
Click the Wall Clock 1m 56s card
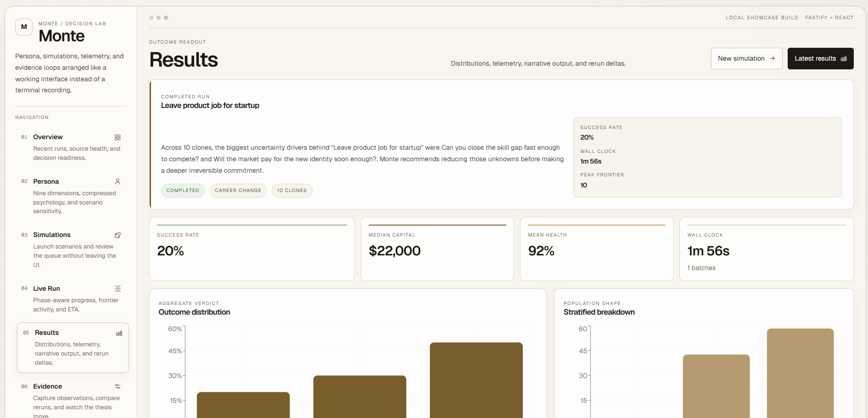pyautogui.click(x=766, y=249)
